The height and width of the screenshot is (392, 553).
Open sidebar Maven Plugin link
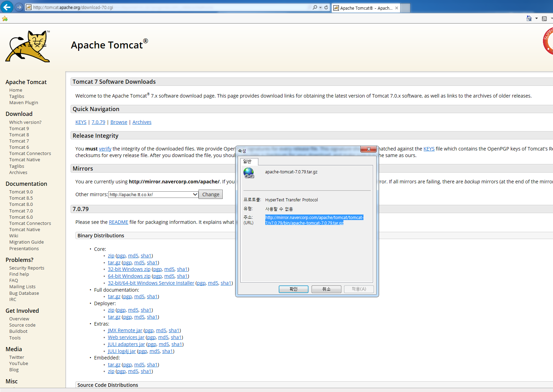pyautogui.click(x=24, y=102)
